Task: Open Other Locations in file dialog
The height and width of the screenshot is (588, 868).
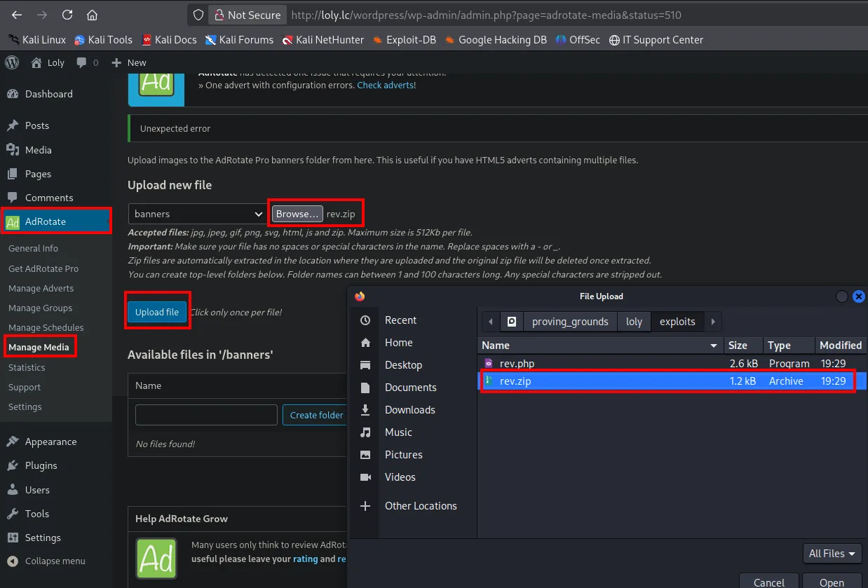Action: click(413, 506)
